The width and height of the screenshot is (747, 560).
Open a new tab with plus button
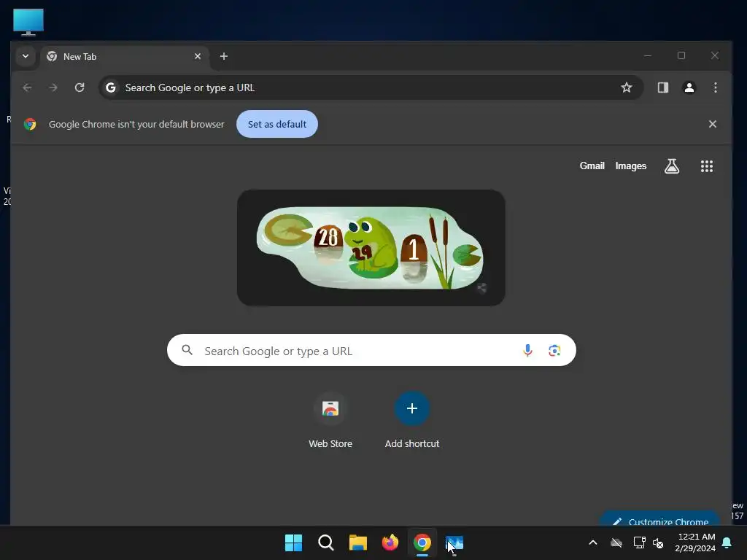(224, 56)
